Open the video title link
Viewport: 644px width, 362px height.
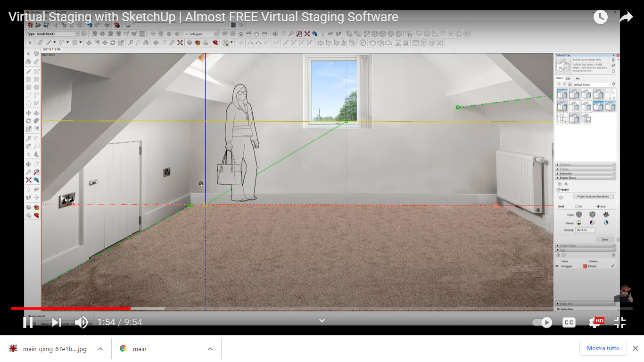[203, 17]
